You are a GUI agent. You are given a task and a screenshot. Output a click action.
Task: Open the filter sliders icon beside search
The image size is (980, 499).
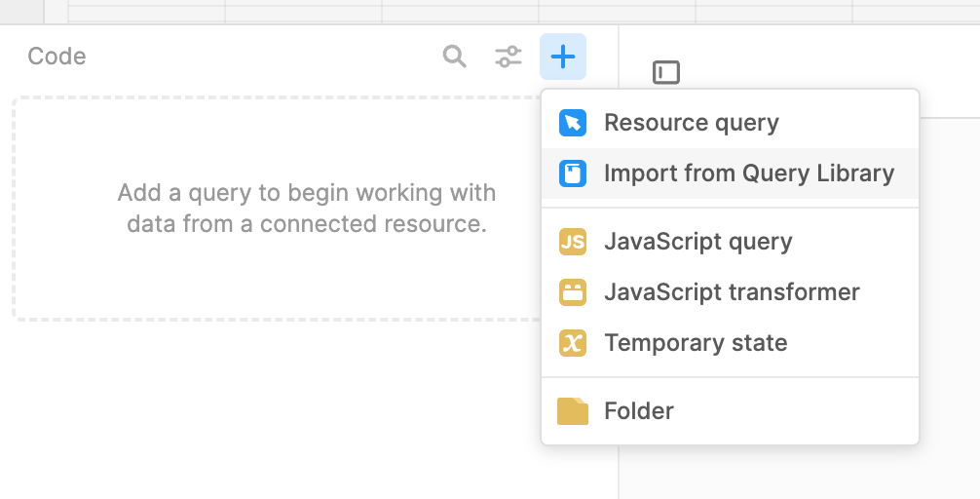508,57
